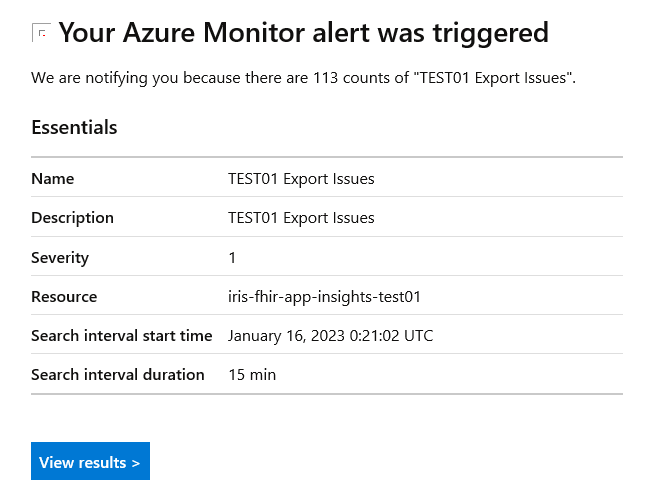Image resolution: width=660 pixels, height=490 pixels.
Task: Click the alert triggered heading text
Action: (303, 33)
